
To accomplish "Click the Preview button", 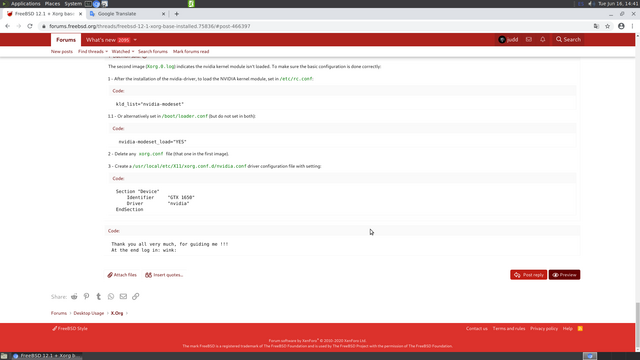I will tap(564, 275).
